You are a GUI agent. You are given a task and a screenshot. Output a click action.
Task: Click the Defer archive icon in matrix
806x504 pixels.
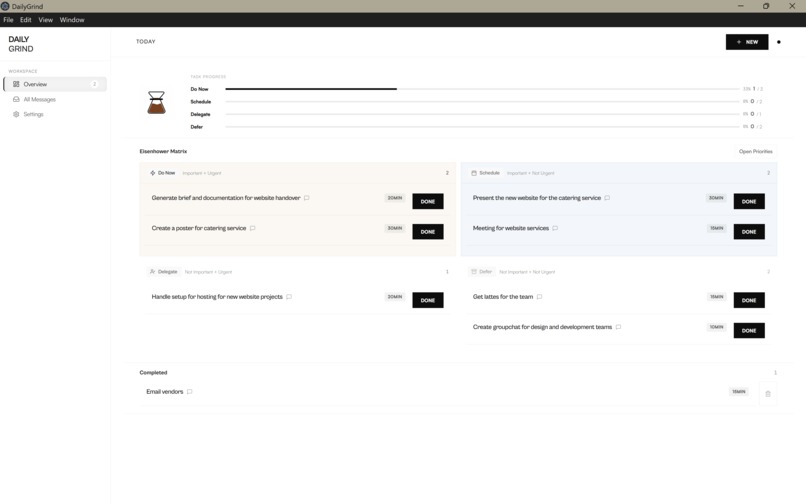[474, 272]
